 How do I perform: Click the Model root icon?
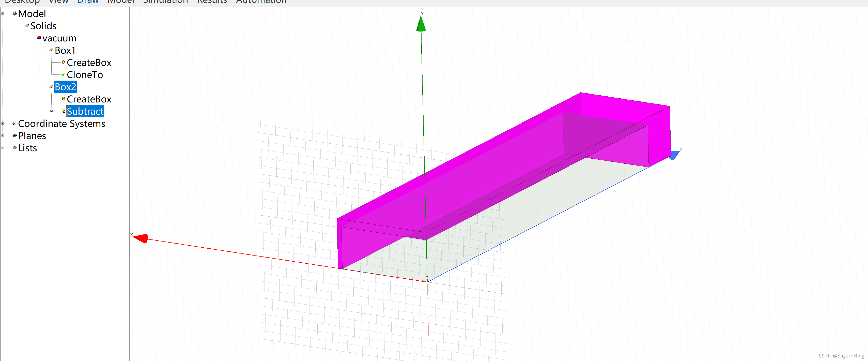click(x=14, y=14)
